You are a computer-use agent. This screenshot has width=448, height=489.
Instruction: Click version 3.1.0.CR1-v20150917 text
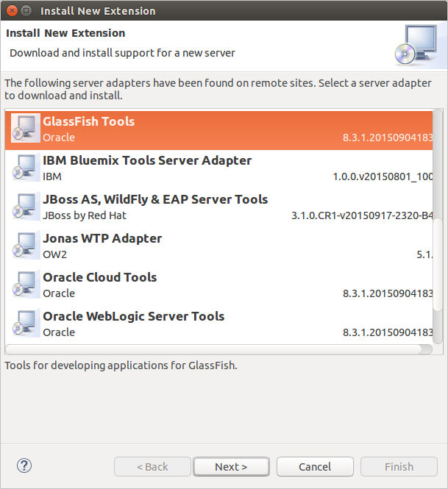pyautogui.click(x=362, y=215)
